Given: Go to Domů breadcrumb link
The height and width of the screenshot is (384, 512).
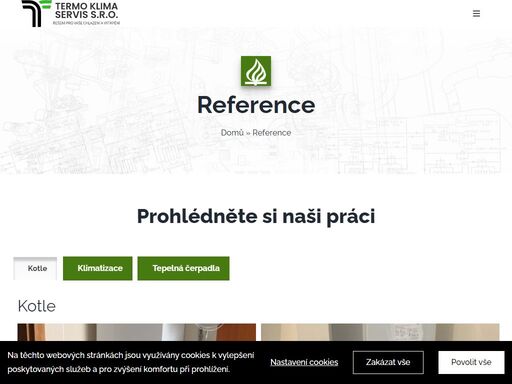Looking at the screenshot, I should coord(232,133).
